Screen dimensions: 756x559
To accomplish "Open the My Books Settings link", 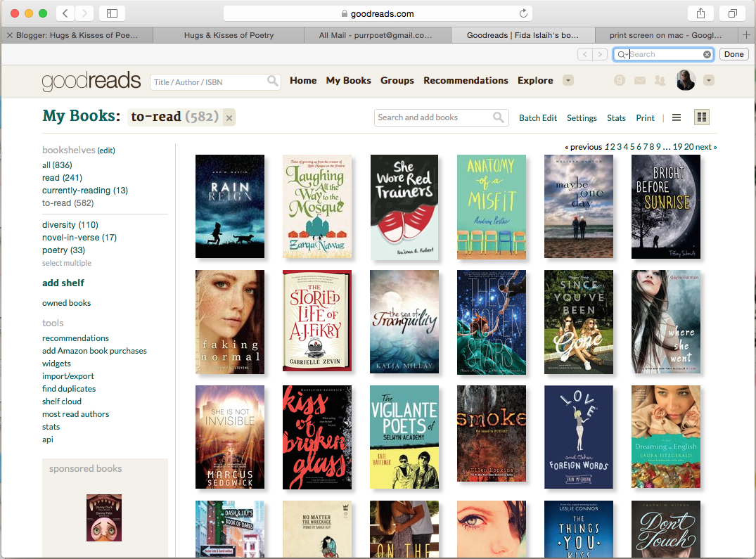I will tap(582, 118).
